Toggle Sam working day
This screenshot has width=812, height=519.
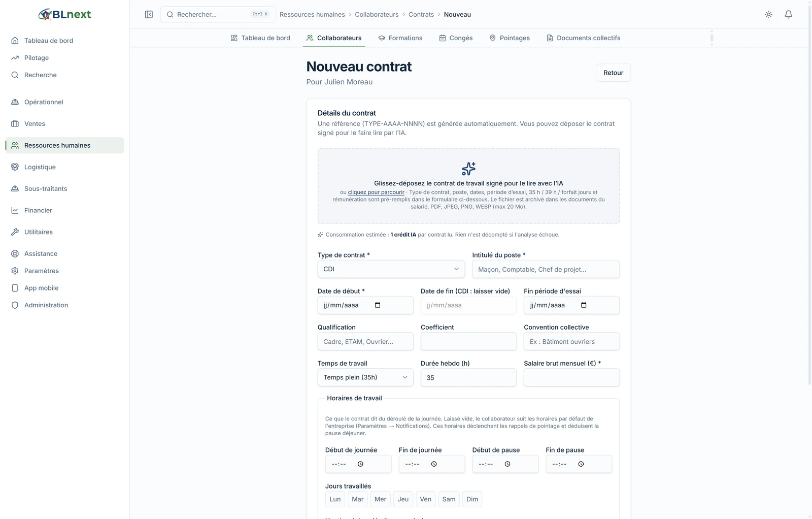[449, 499]
